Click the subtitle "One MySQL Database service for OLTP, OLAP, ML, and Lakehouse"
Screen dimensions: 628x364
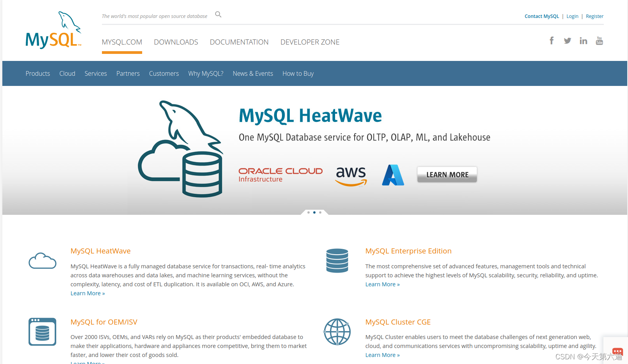click(x=365, y=137)
